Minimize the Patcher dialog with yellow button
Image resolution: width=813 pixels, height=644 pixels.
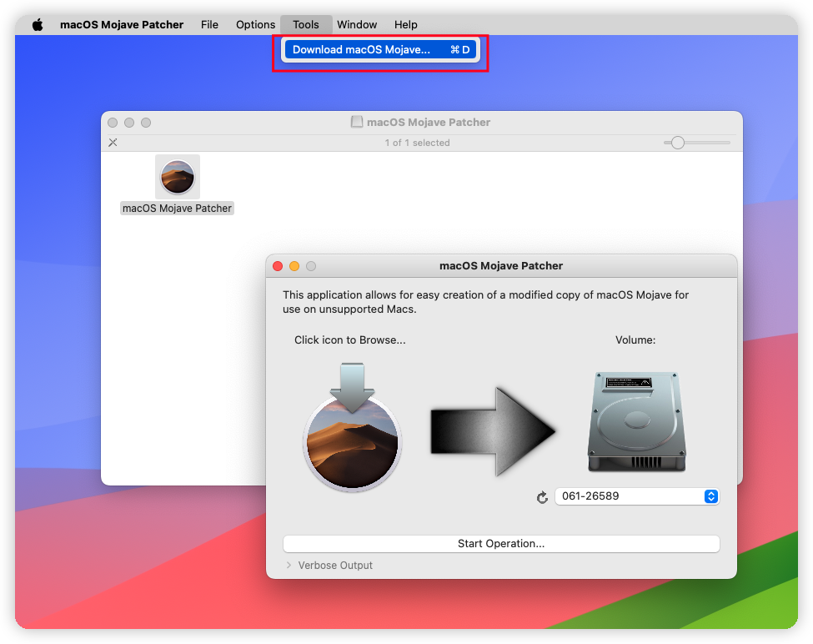pyautogui.click(x=294, y=266)
